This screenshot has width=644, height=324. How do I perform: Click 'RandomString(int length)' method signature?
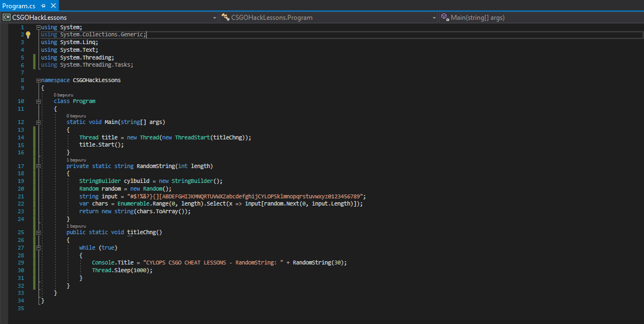pos(174,166)
